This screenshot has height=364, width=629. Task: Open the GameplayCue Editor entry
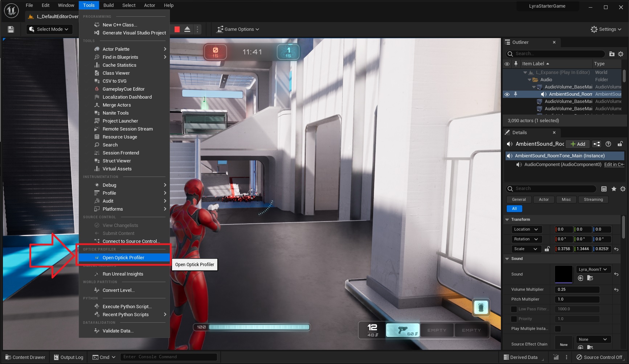124,89
